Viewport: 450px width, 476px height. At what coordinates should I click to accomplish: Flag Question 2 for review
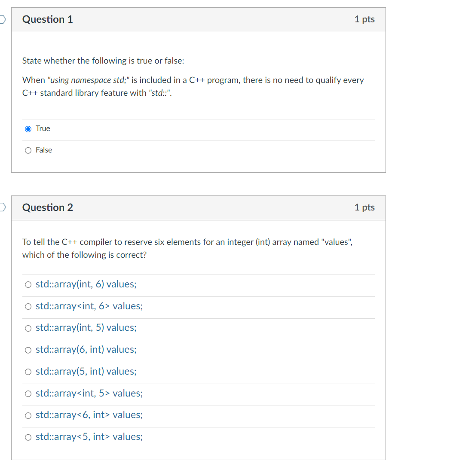tap(2, 207)
